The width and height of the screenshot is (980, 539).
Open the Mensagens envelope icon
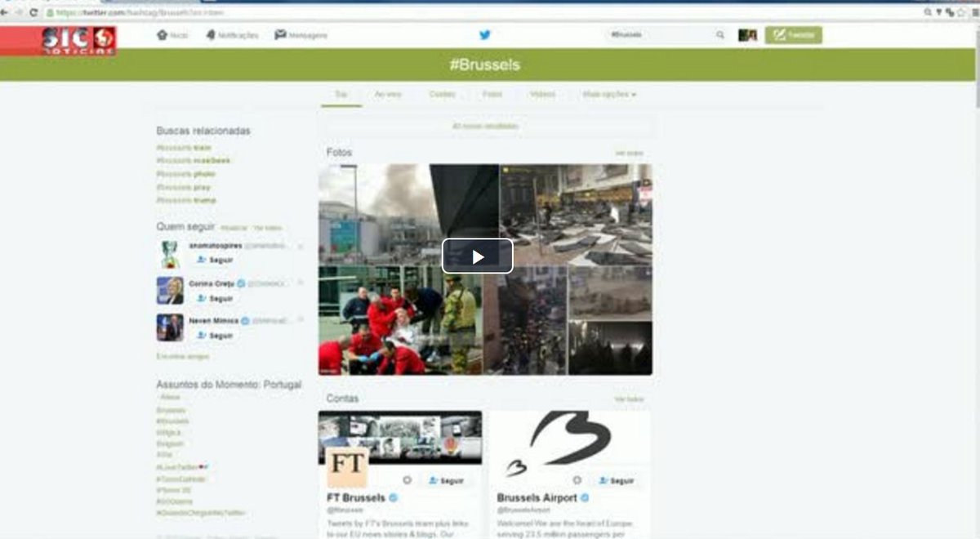[x=280, y=35]
